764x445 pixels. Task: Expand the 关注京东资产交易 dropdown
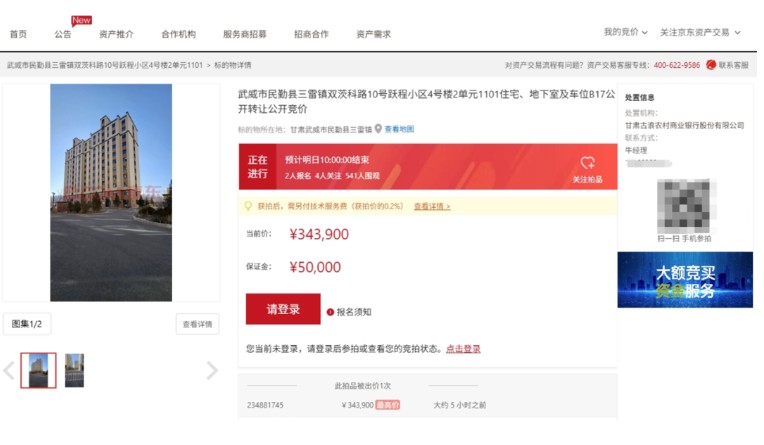click(700, 32)
